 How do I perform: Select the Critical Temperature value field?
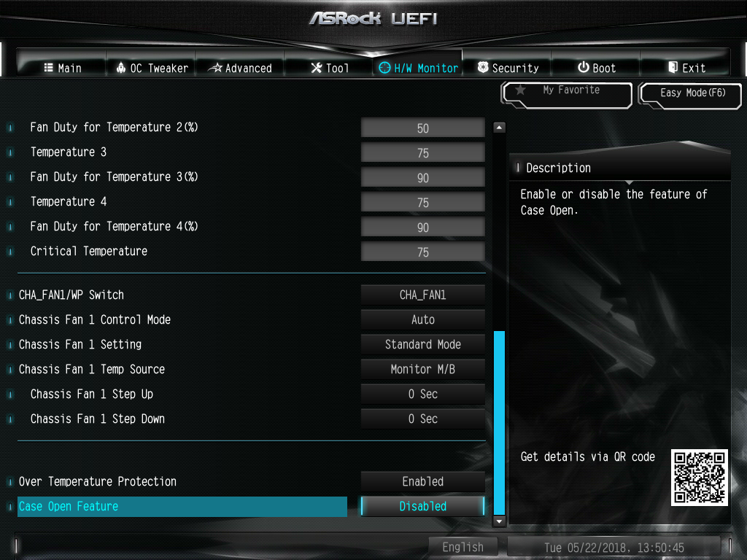[x=422, y=252]
